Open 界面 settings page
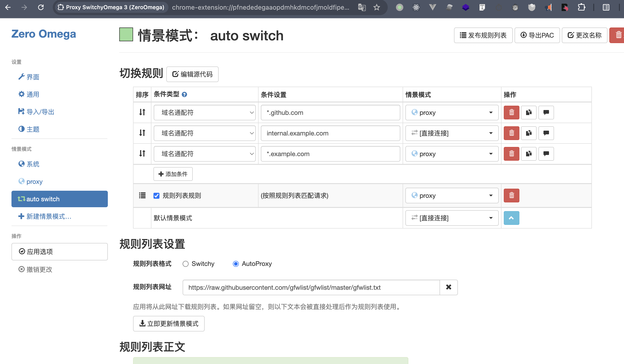624x364 pixels. (x=29, y=77)
